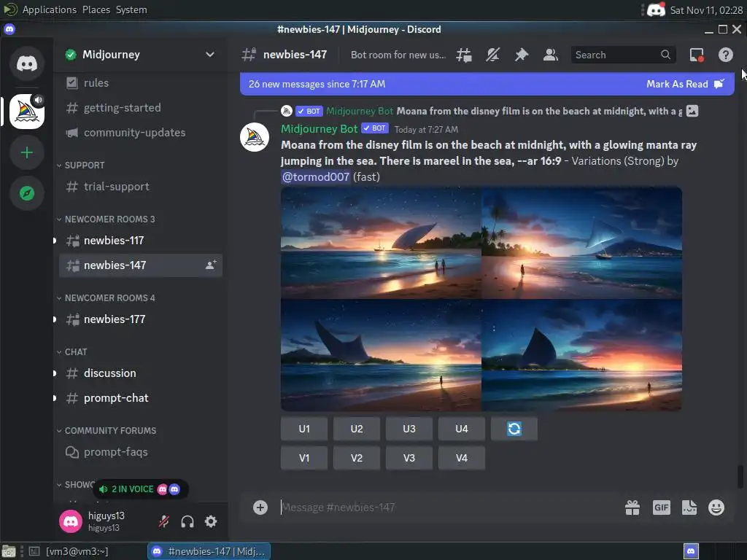Open the Help question mark icon

coord(726,55)
